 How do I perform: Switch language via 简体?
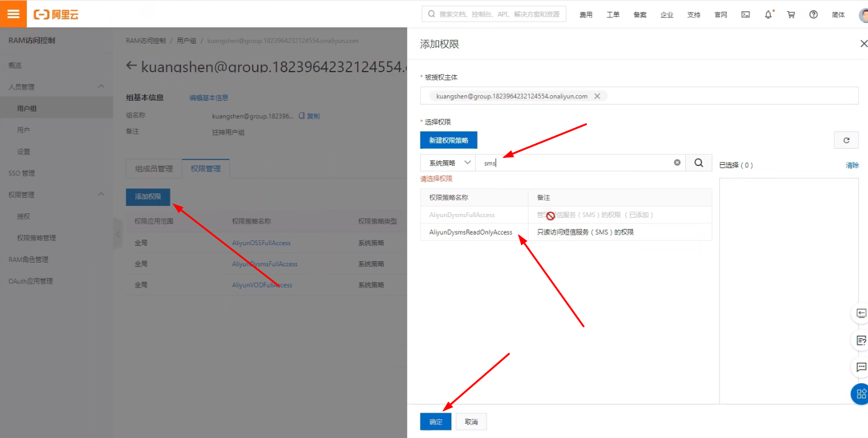coord(838,15)
